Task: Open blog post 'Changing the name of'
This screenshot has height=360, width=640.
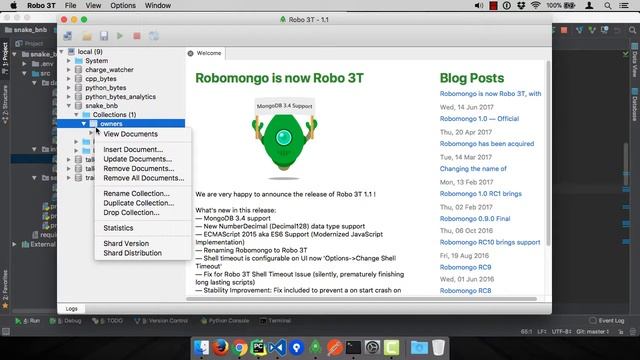Action: [473, 169]
